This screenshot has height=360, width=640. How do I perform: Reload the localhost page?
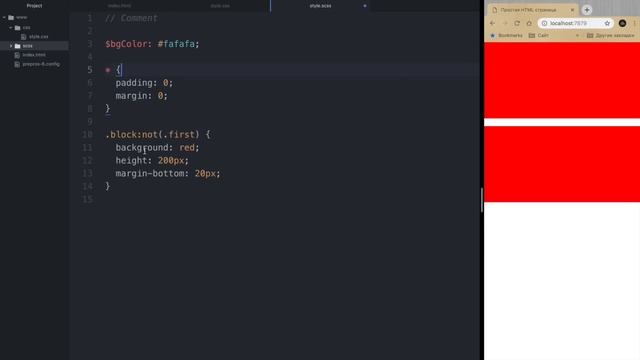[517, 23]
